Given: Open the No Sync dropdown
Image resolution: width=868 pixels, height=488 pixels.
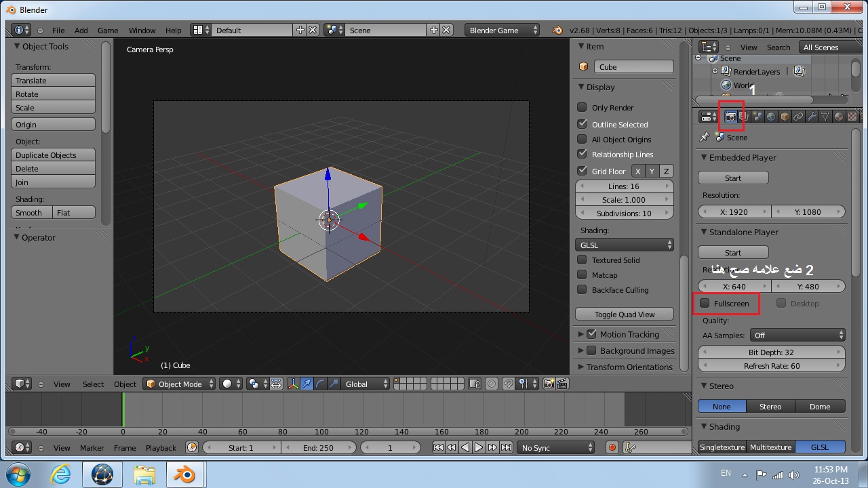Looking at the screenshot, I should [x=555, y=447].
